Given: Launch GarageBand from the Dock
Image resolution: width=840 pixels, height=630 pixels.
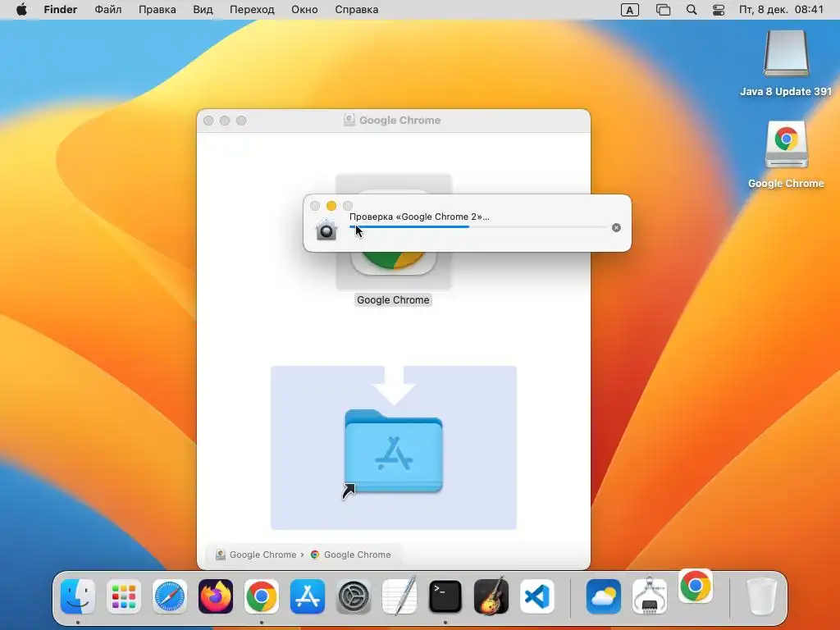Looking at the screenshot, I should pyautogui.click(x=491, y=596).
